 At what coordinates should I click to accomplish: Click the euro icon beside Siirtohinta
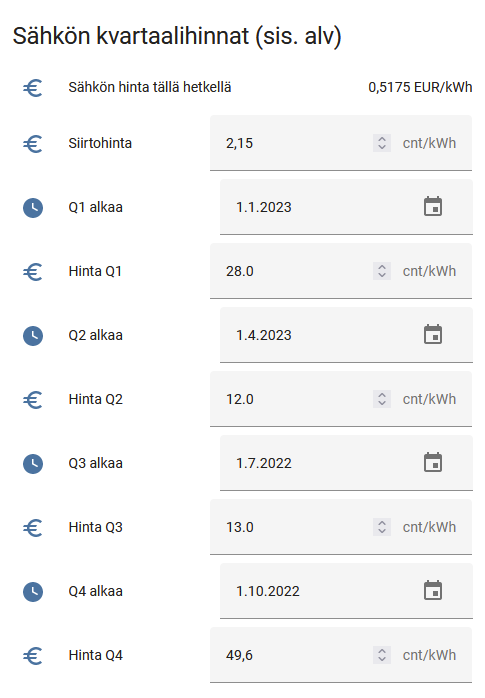point(33,143)
